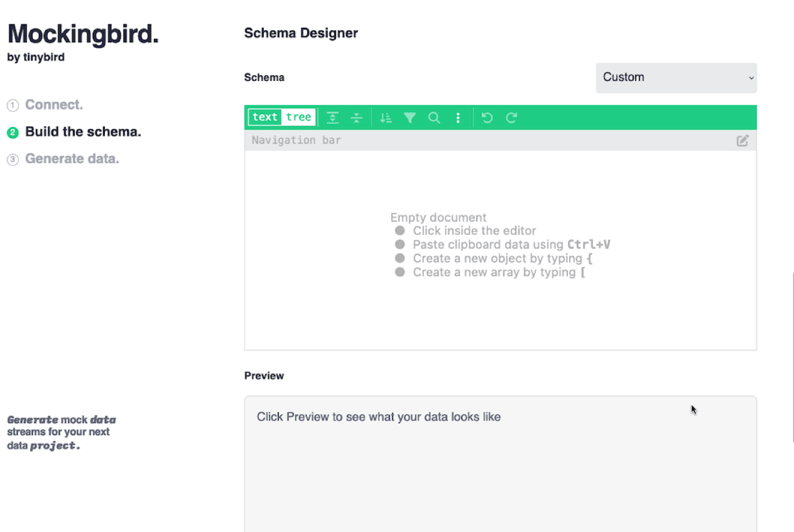Go to the Generate data step

pos(72,159)
